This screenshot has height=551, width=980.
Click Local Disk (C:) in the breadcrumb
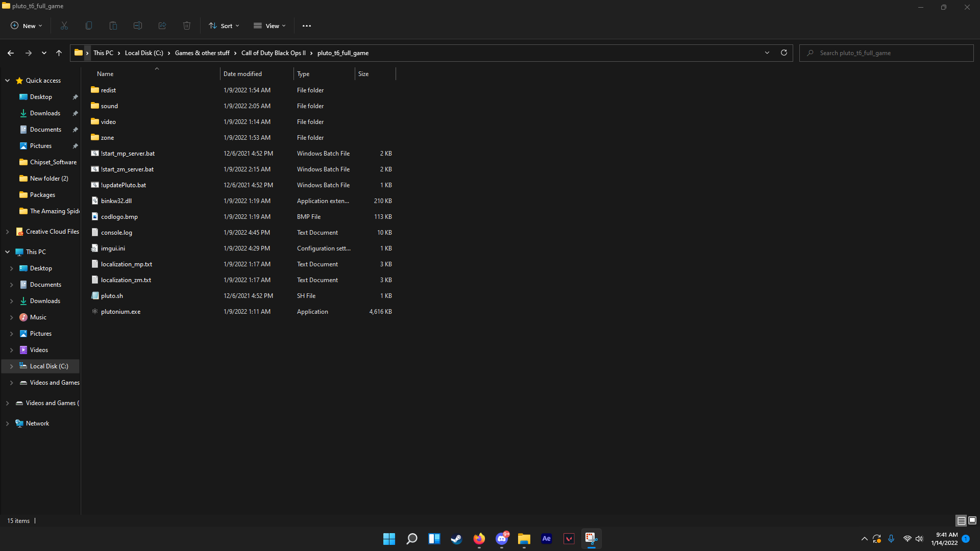[x=144, y=53]
